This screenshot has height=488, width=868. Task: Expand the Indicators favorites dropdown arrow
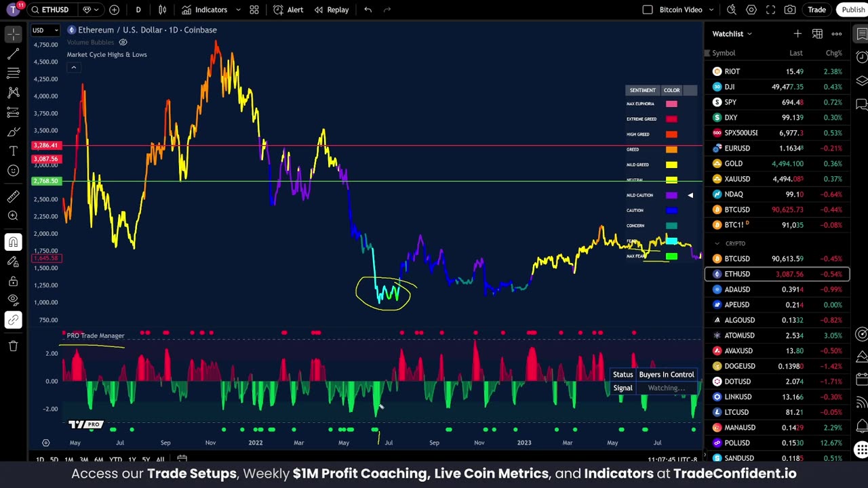click(238, 9)
